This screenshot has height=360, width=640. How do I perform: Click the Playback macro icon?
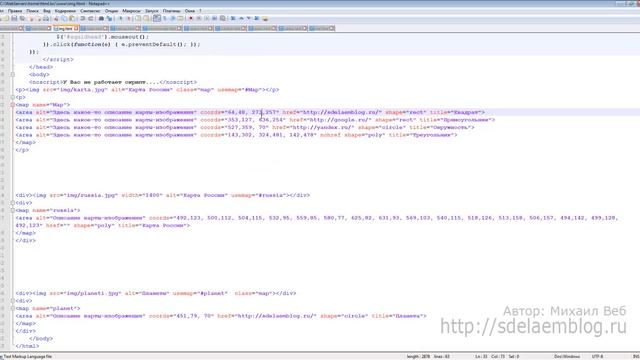[x=206, y=18]
